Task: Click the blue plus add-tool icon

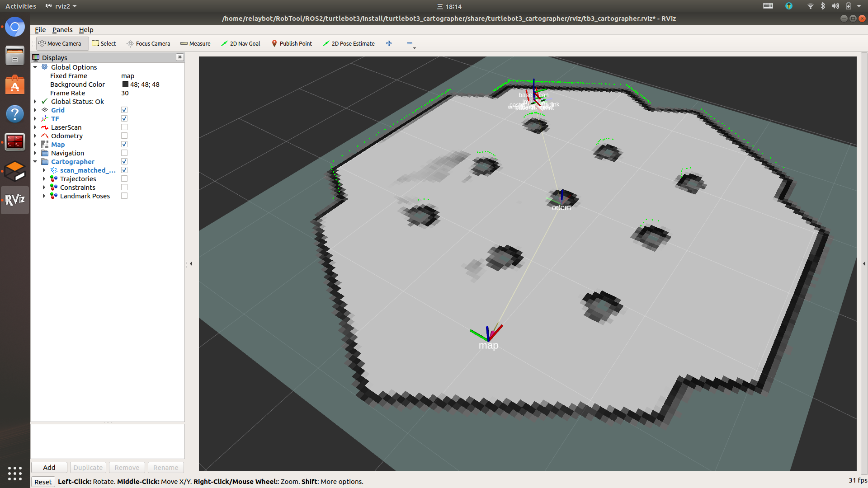Action: tap(389, 43)
